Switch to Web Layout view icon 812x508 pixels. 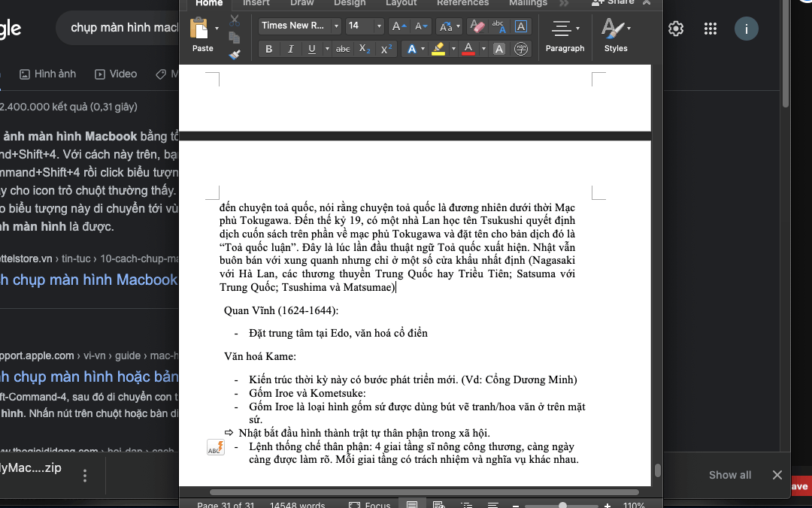[439, 505]
